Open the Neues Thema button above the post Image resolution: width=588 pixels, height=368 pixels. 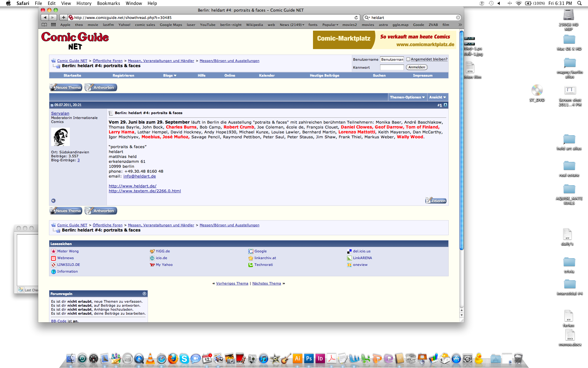tap(66, 87)
